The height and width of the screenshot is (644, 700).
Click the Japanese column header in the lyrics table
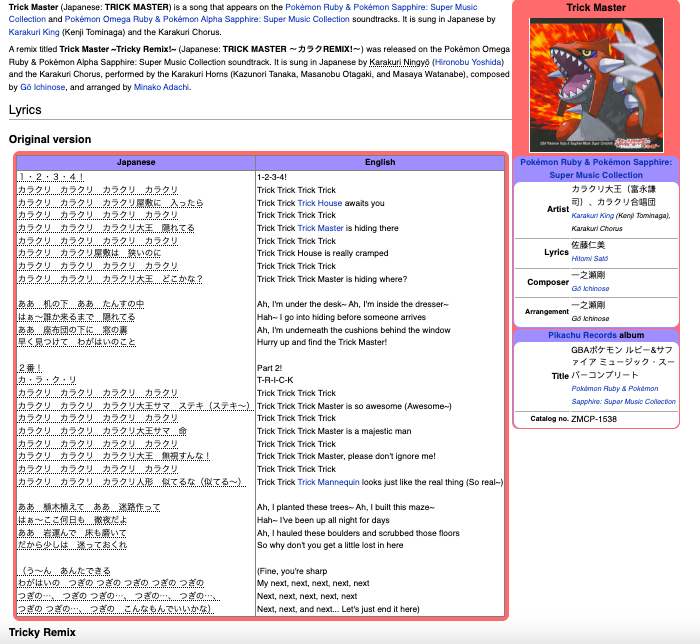coord(136,162)
